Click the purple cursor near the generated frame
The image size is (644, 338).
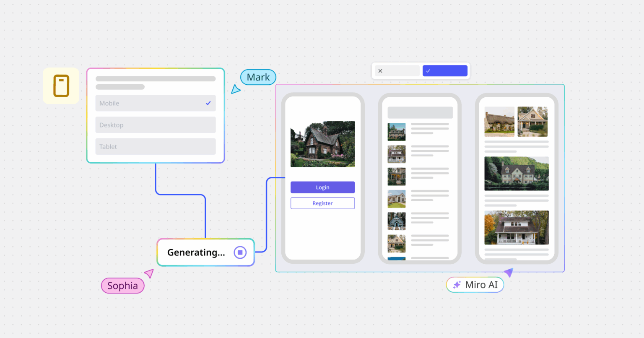pyautogui.click(x=509, y=273)
